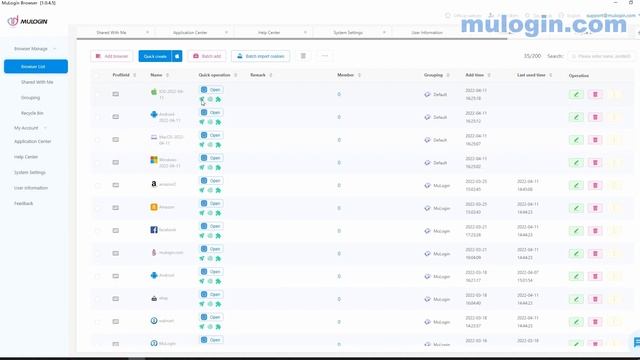
Task: Click the toolbar trash delete icon
Action: click(x=303, y=56)
